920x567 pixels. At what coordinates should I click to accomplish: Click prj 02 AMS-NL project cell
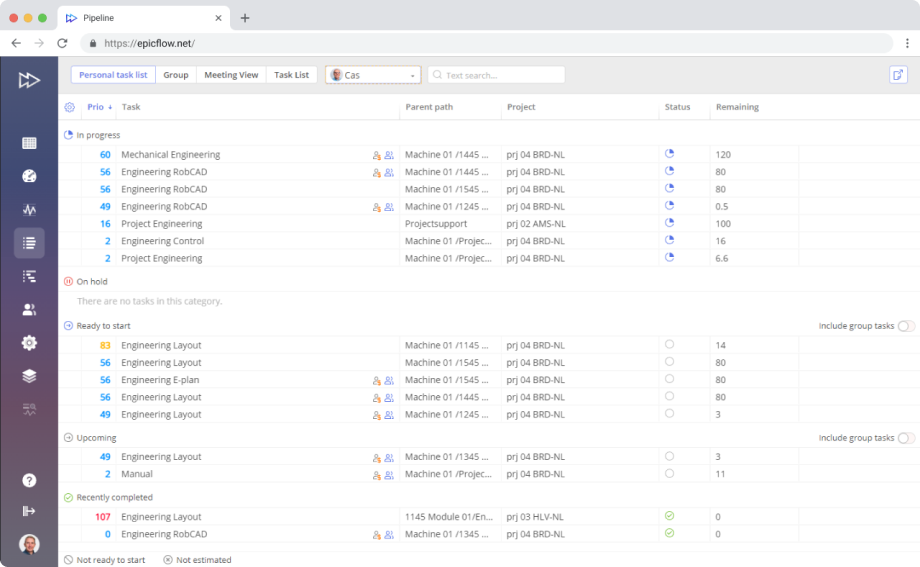[536, 224]
